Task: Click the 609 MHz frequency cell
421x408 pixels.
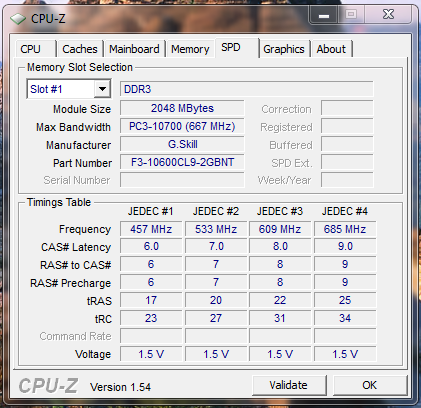Action: [x=280, y=229]
